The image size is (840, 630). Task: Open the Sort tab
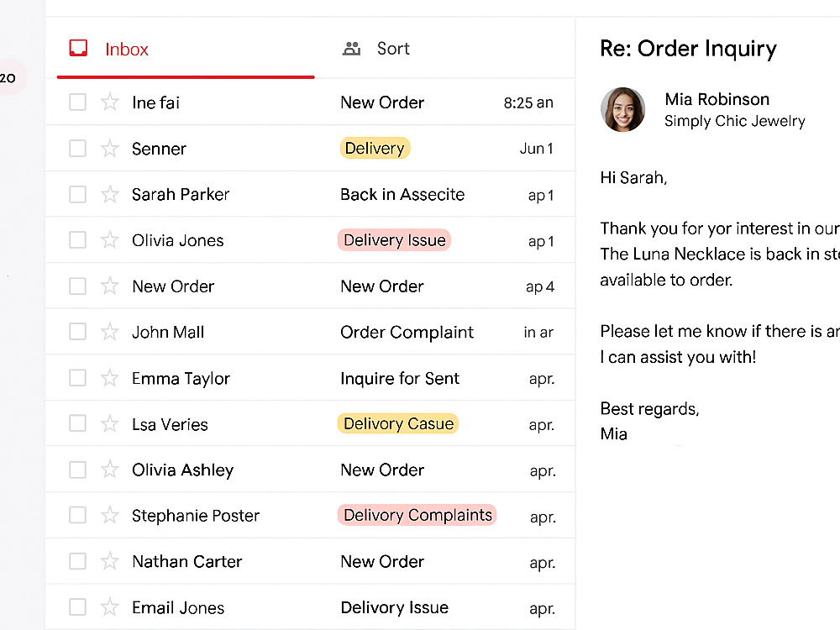(376, 49)
